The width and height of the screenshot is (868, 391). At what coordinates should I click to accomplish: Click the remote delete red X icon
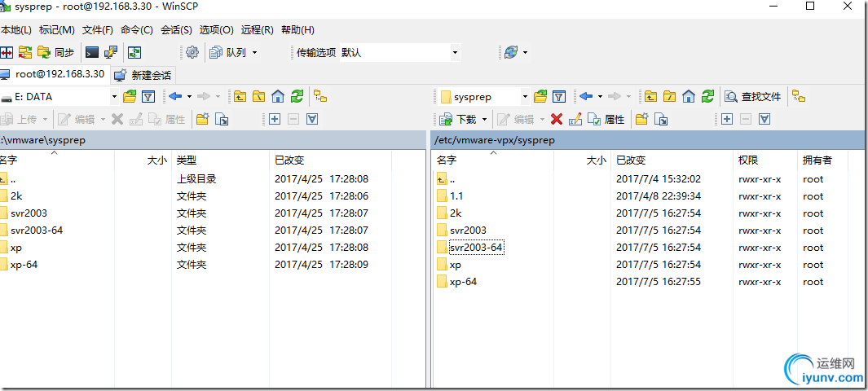tap(557, 119)
